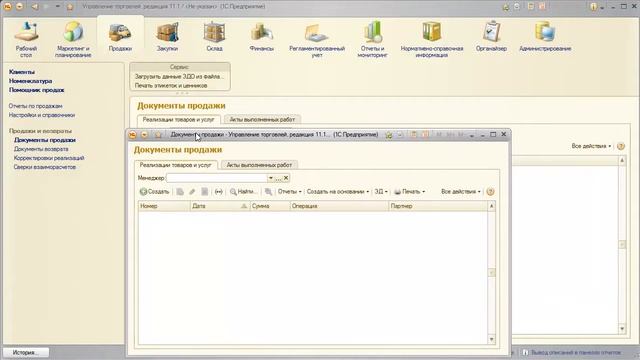
Task: Open info icon in main title bar
Action: click(x=594, y=7)
